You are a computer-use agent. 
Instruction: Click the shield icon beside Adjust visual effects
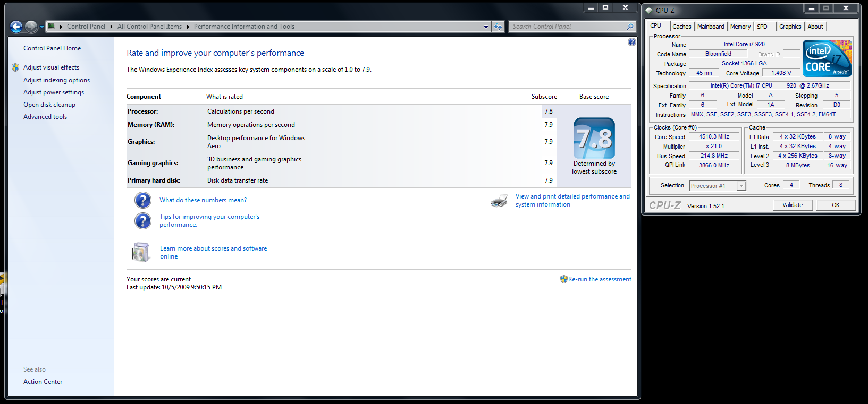tap(15, 67)
